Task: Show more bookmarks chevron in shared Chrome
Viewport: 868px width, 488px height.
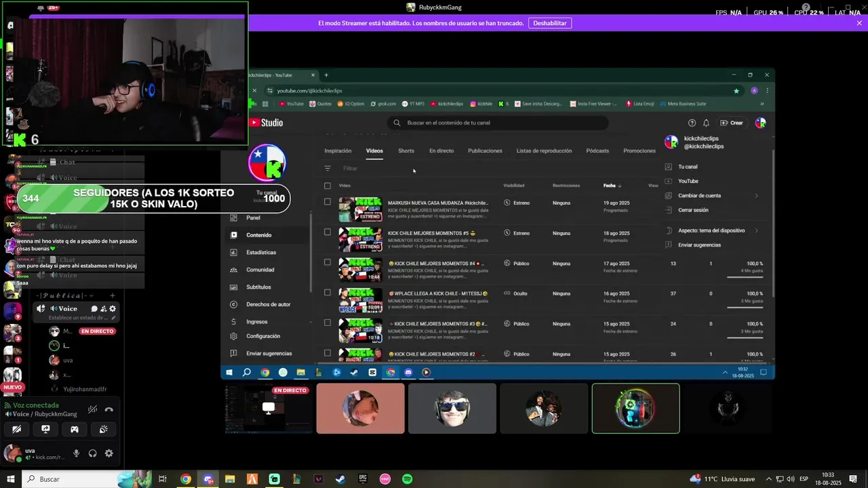Action: [x=762, y=104]
